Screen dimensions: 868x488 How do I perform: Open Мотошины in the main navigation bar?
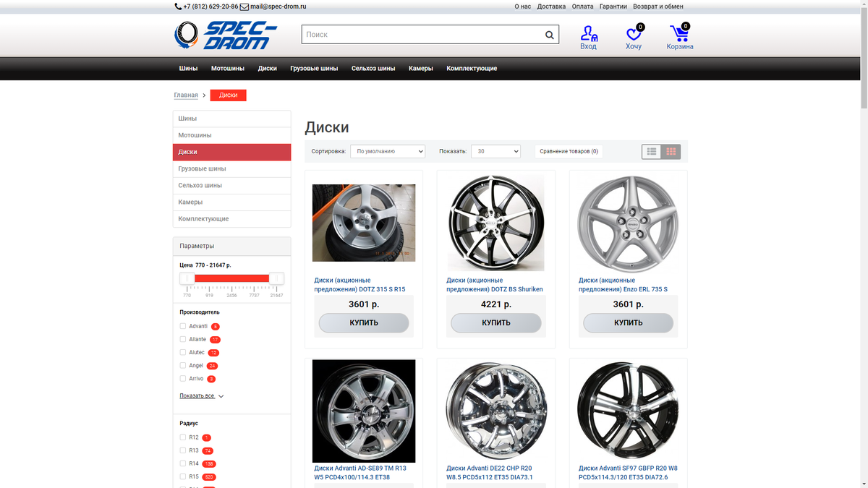pyautogui.click(x=228, y=69)
